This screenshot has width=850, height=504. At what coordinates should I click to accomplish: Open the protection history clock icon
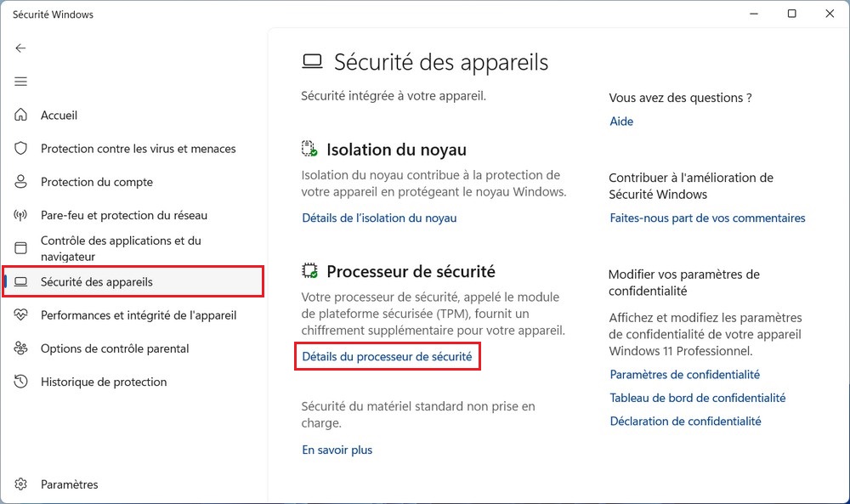21,382
